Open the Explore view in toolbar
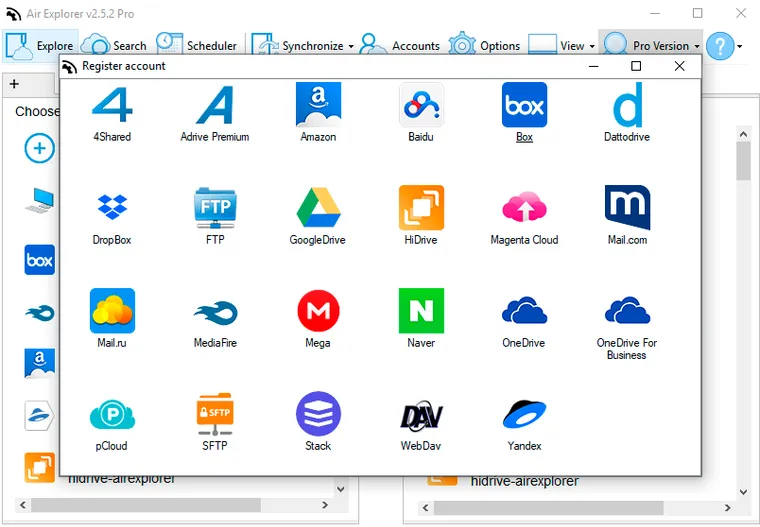 40,46
